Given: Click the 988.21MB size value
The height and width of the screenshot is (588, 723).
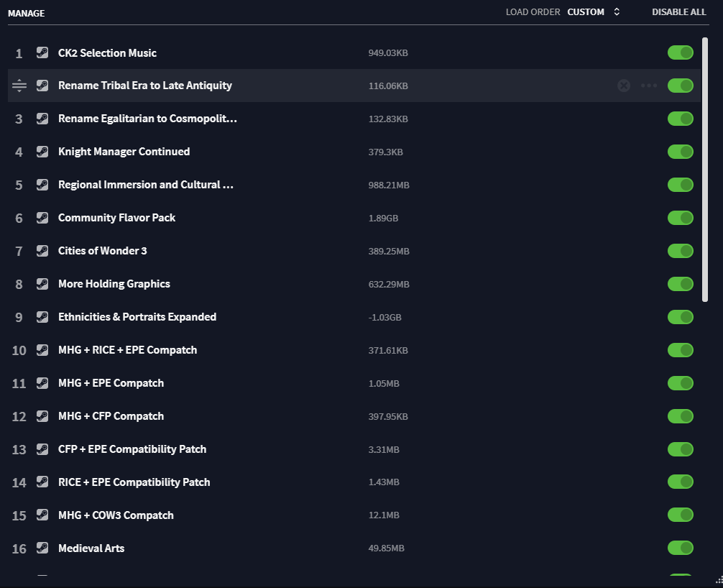Looking at the screenshot, I should point(389,185).
